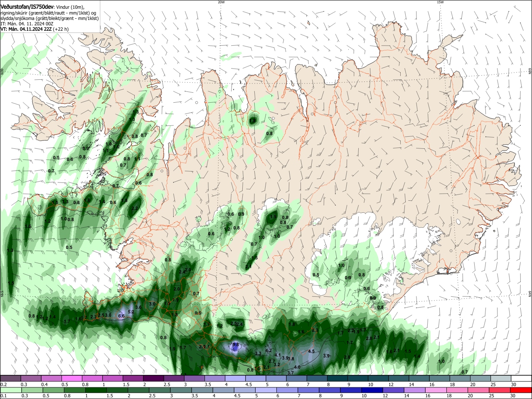Select the light pink swatch between 16 and 18 in the bottom legend

[435, 390]
